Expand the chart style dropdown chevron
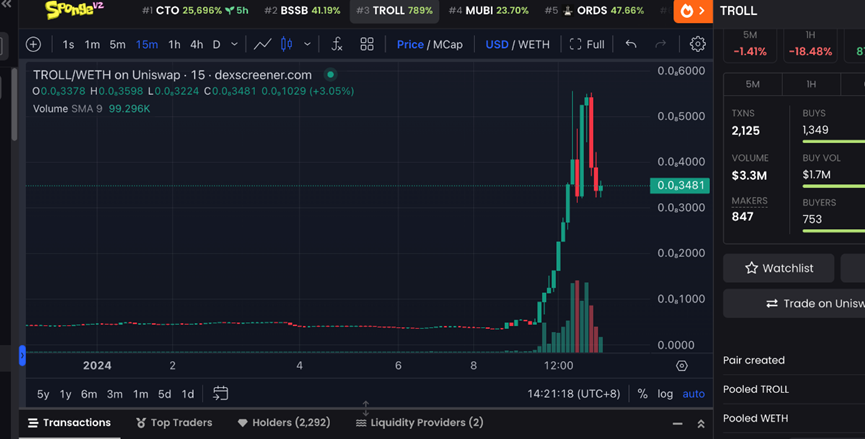 (307, 44)
